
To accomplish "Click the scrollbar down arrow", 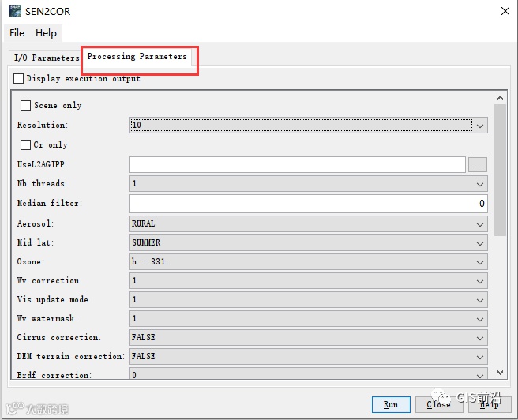I will 500,373.
